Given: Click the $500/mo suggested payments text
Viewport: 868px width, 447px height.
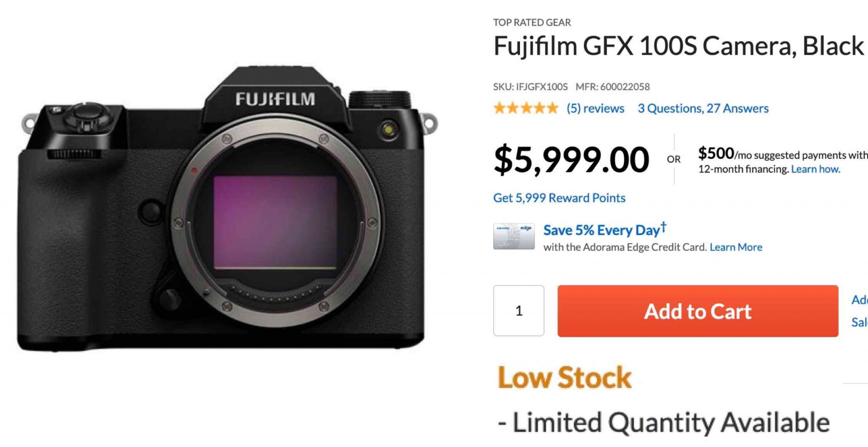Looking at the screenshot, I should point(782,154).
